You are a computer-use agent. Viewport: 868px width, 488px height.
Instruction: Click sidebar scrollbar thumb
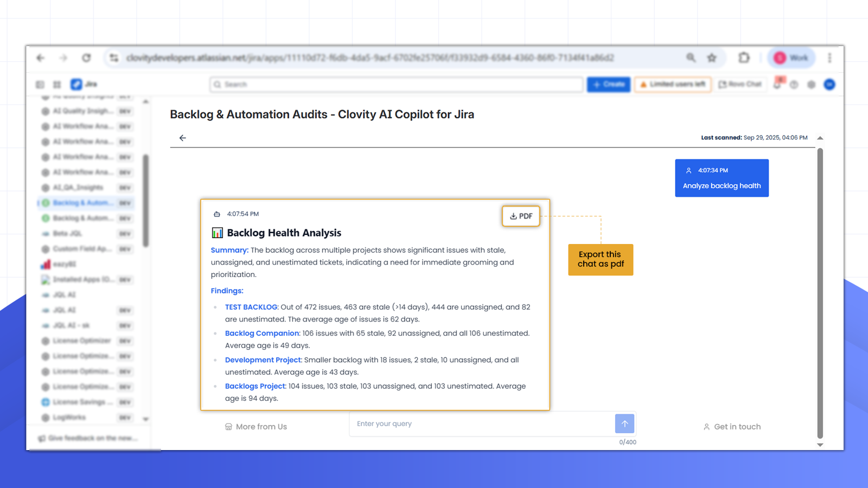145,201
